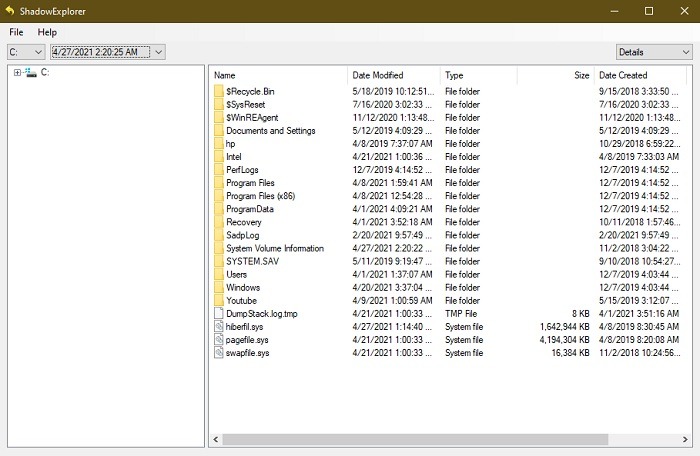The width and height of the screenshot is (700, 456).
Task: Click the Windows folder icon
Action: pos(219,287)
